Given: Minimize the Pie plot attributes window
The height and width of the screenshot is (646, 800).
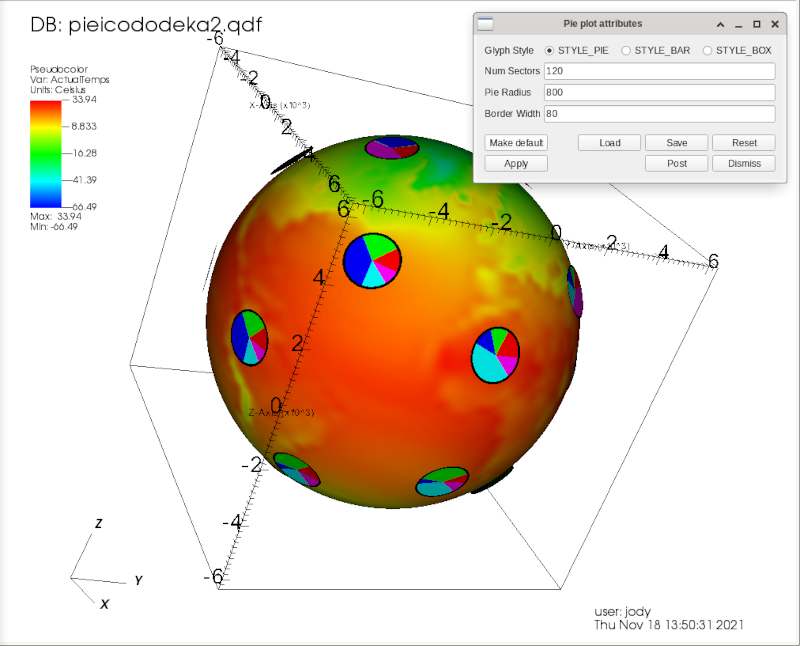Looking at the screenshot, I should pos(738,24).
